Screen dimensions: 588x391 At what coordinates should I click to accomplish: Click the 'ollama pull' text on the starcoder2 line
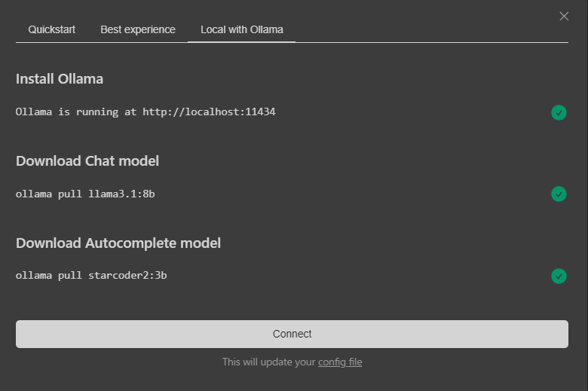[x=48, y=276]
